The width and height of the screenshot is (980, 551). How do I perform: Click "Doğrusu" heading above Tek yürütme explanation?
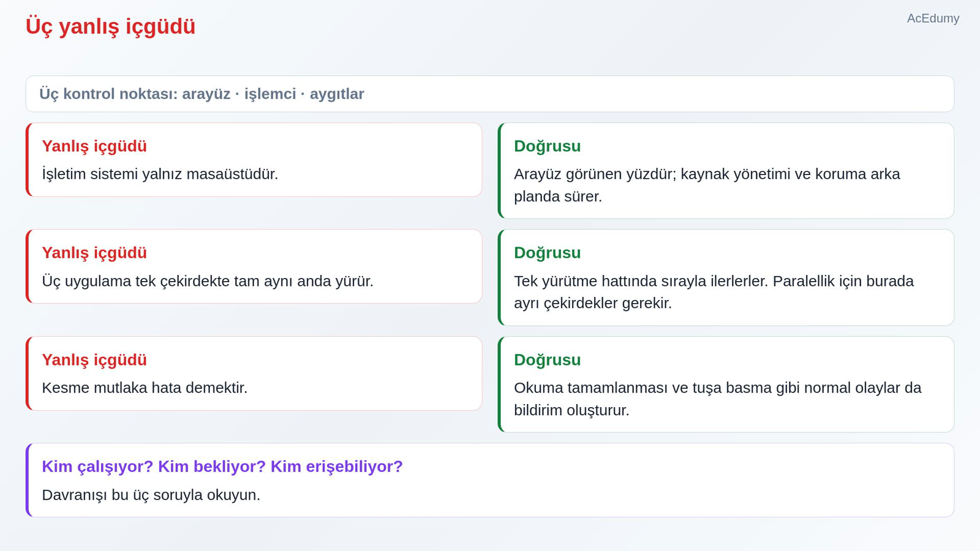coord(547,253)
